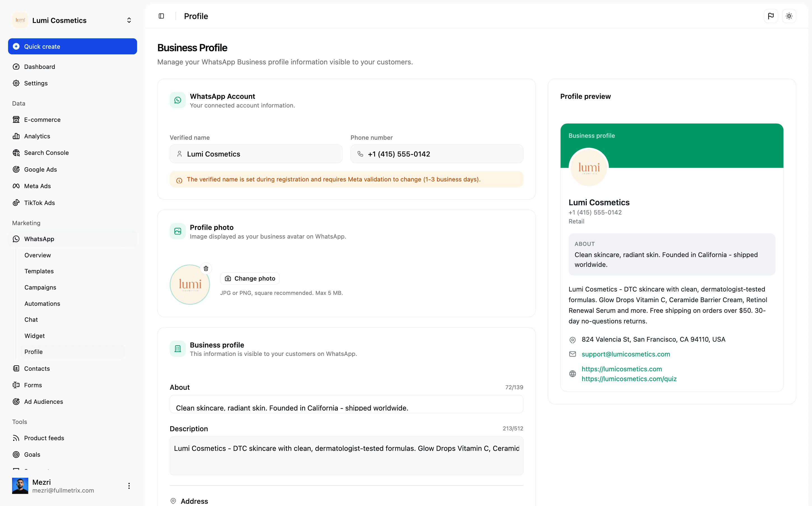Click the preview lumi avatar image
This screenshot has height=506, width=812.
[589, 168]
